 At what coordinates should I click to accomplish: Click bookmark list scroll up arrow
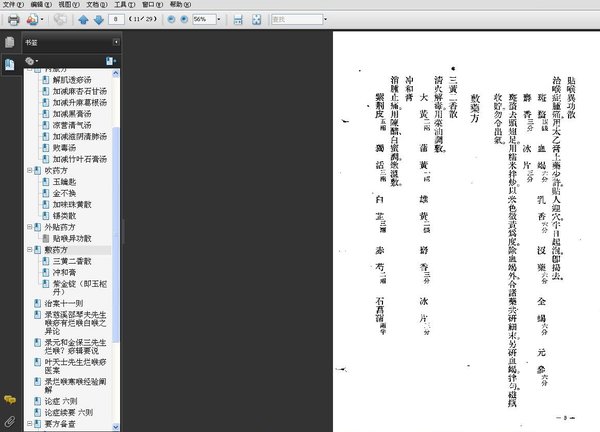116,73
